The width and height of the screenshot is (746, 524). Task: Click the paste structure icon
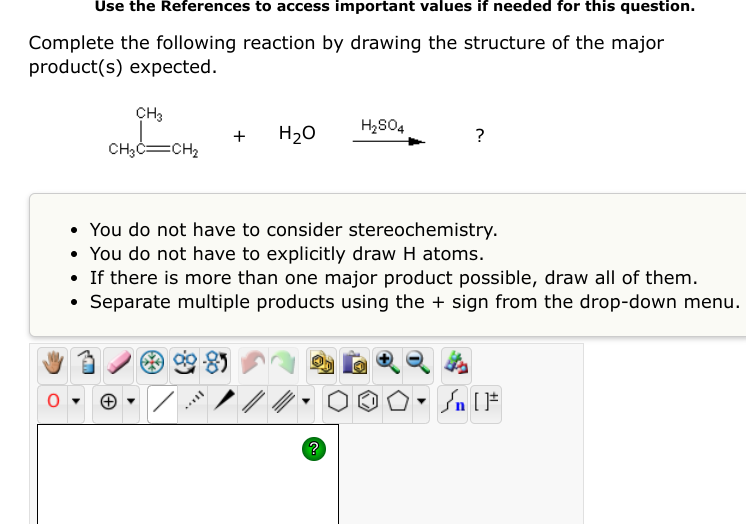(354, 364)
